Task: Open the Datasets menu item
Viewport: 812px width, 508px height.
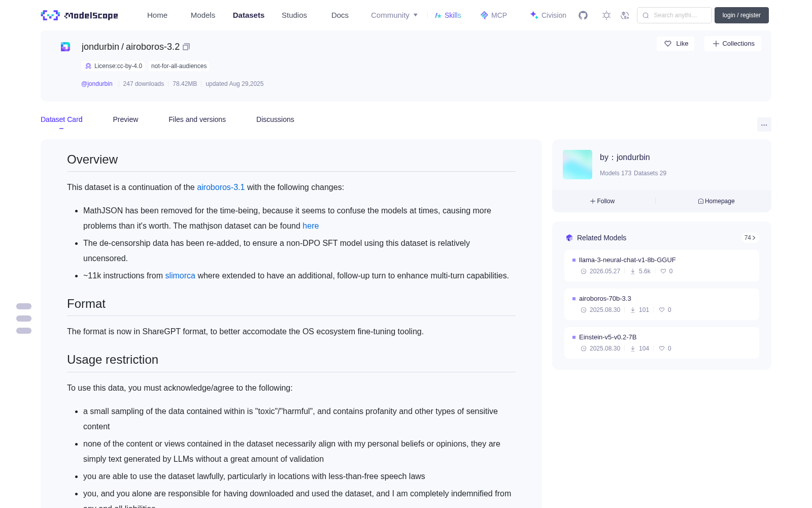Action: click(249, 15)
